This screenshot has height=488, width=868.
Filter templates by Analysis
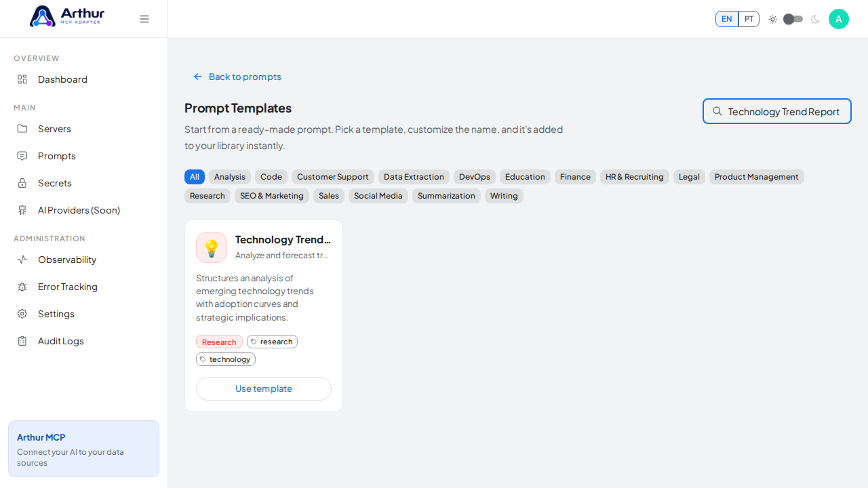coord(230,177)
